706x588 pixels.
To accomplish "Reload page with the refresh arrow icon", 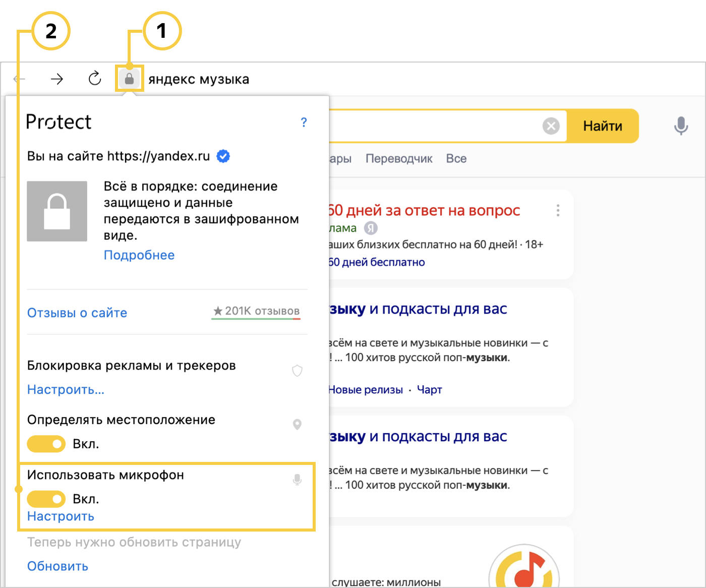I will click(95, 79).
